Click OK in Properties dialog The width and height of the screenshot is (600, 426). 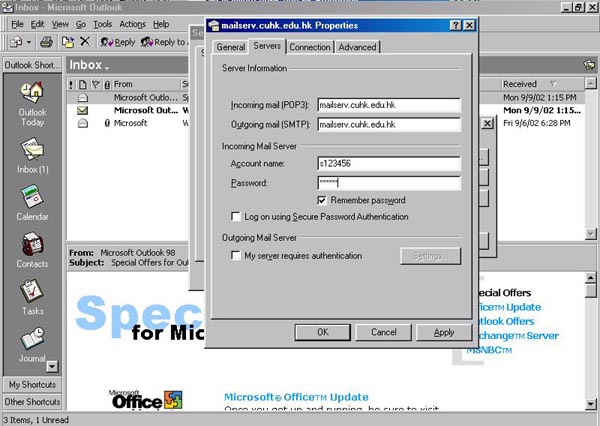[323, 332]
